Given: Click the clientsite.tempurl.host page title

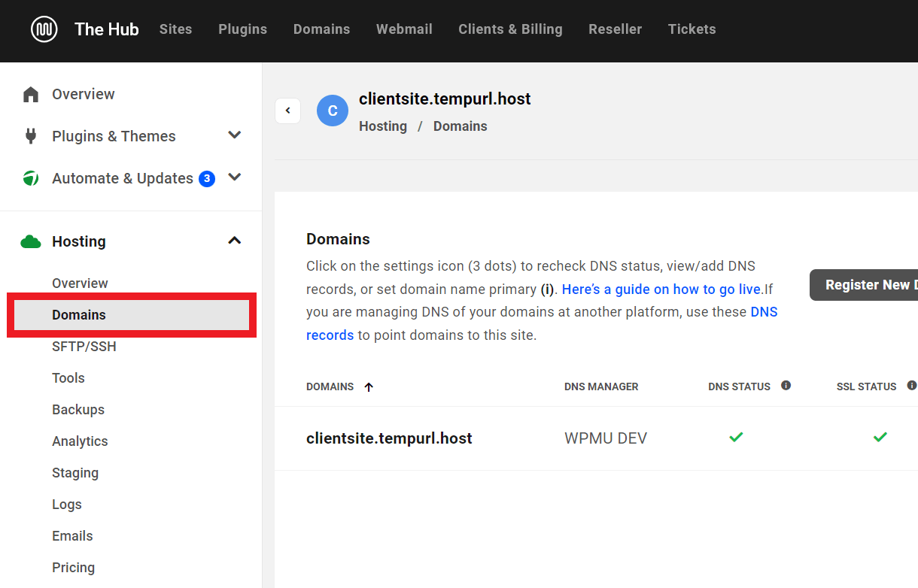Looking at the screenshot, I should pos(445,99).
